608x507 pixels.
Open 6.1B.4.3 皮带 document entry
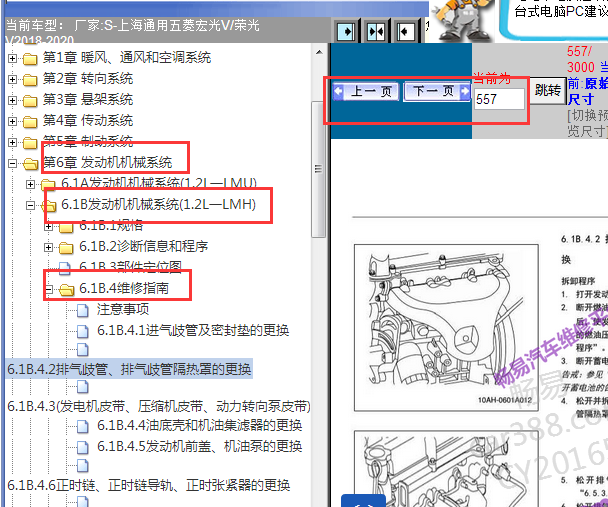tap(159, 406)
